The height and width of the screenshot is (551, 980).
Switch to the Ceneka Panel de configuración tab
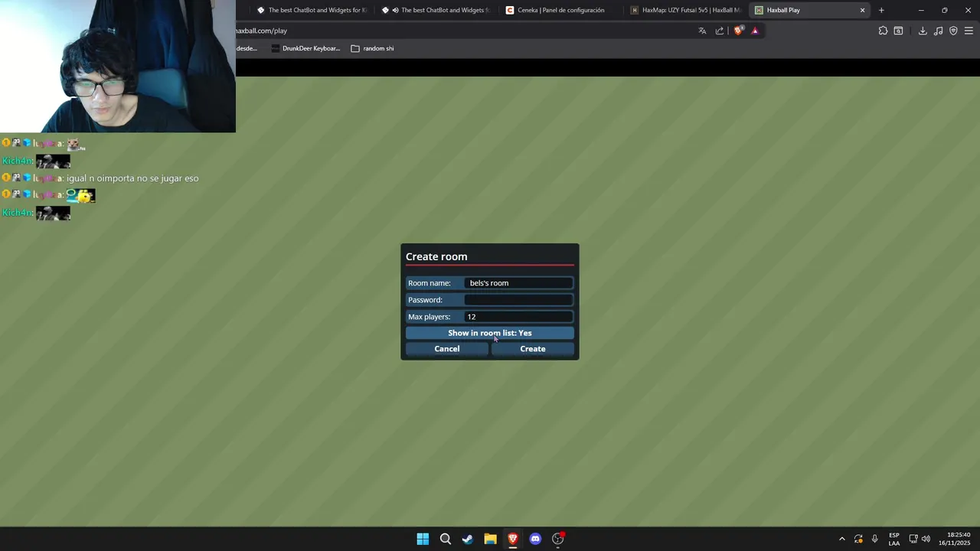[x=560, y=10]
